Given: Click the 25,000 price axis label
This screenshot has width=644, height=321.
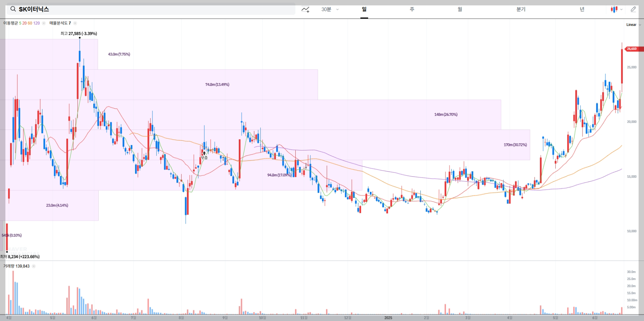Looking at the screenshot, I should tap(631, 67).
